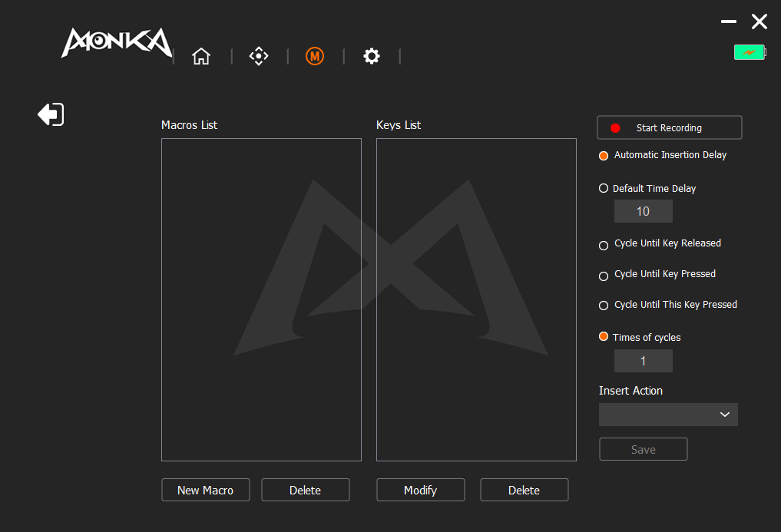Select the Macro (M) tab icon

(315, 56)
